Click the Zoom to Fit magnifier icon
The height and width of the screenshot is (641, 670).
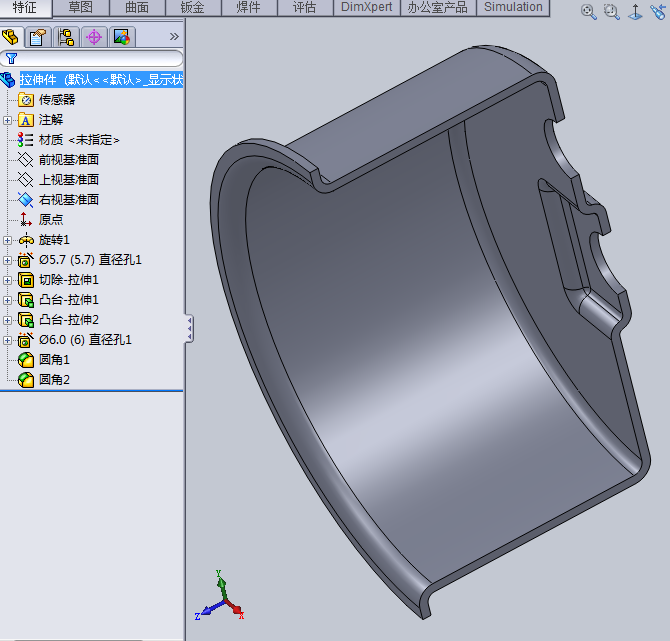(x=589, y=12)
